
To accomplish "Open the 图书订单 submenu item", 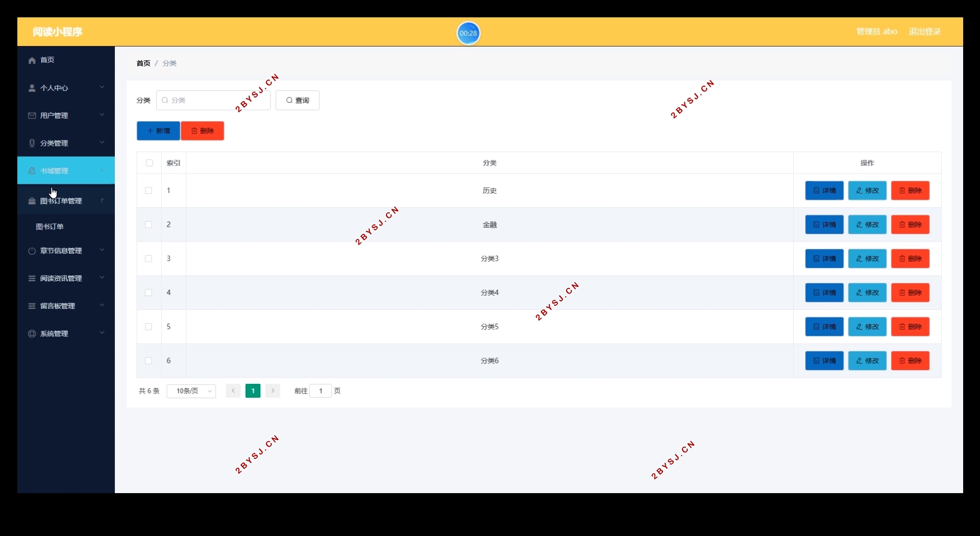I will click(x=66, y=227).
